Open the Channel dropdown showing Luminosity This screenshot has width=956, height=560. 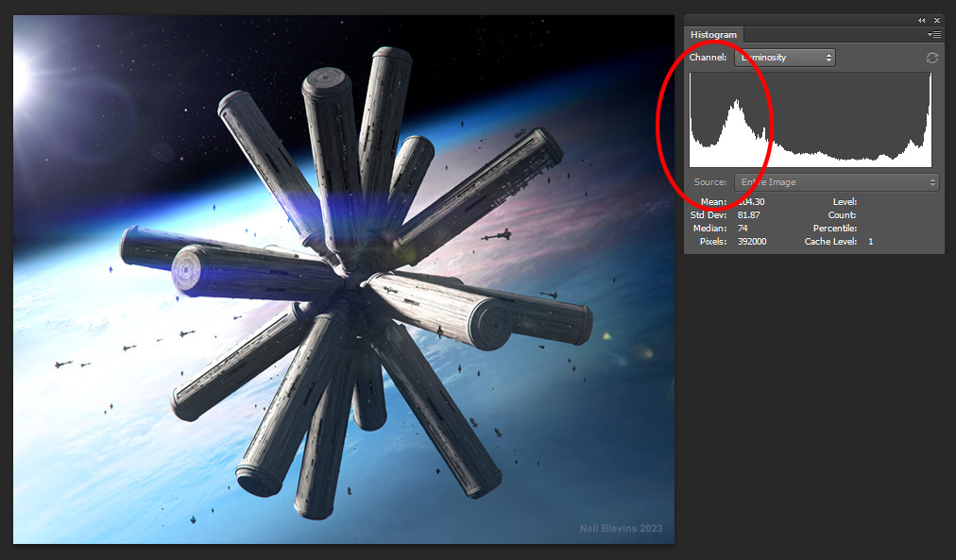[784, 58]
